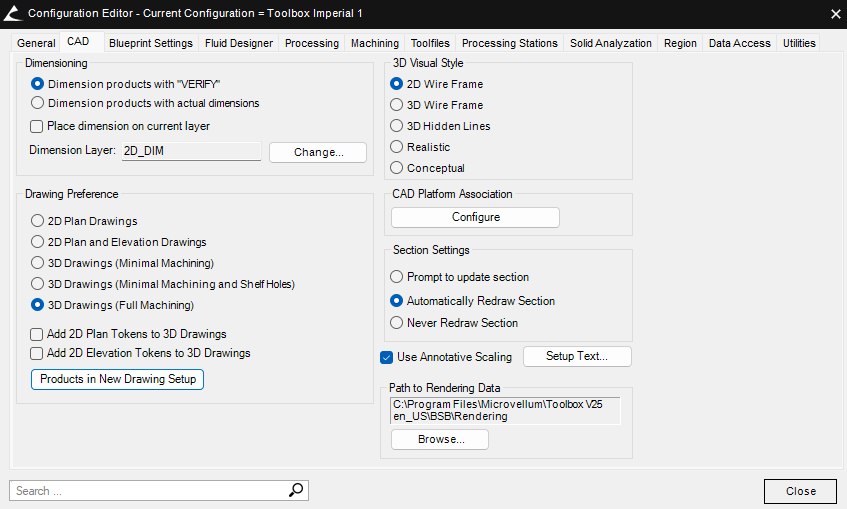Image resolution: width=847 pixels, height=509 pixels.
Task: Click Browse... for rendering data path
Action: (440, 439)
